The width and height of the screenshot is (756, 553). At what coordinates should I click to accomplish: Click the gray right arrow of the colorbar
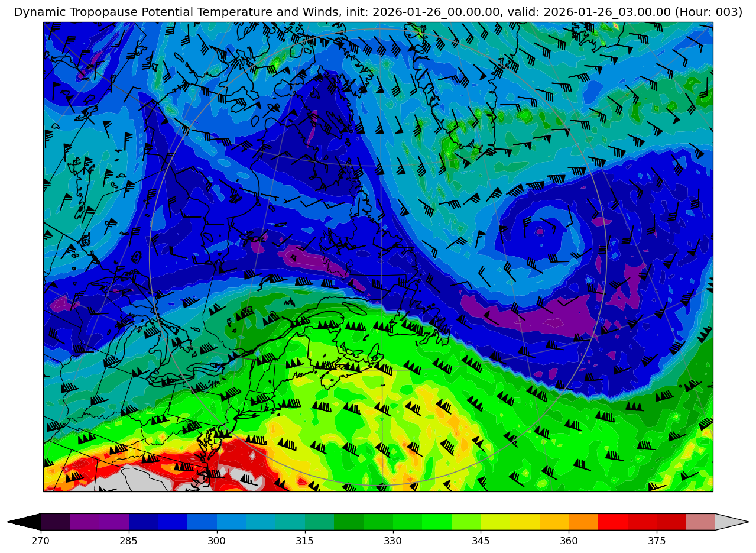pyautogui.click(x=732, y=522)
